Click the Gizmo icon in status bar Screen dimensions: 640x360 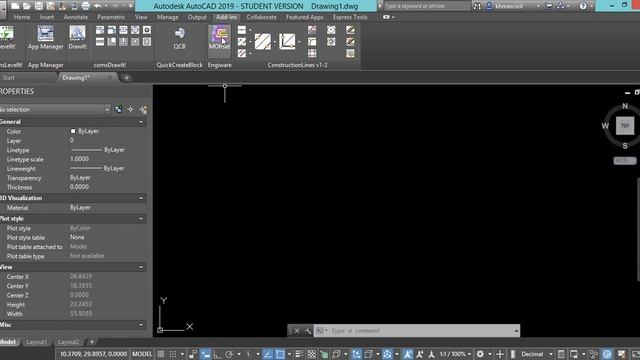[x=387, y=354]
